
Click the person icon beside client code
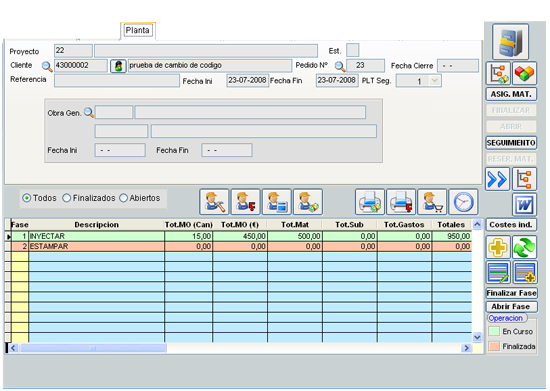click(118, 66)
